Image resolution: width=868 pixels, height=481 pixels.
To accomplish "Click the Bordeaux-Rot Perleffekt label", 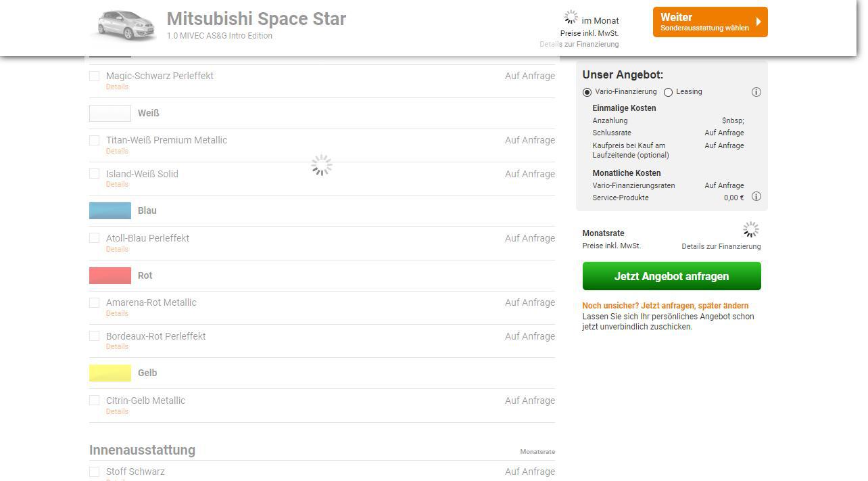I will click(155, 336).
